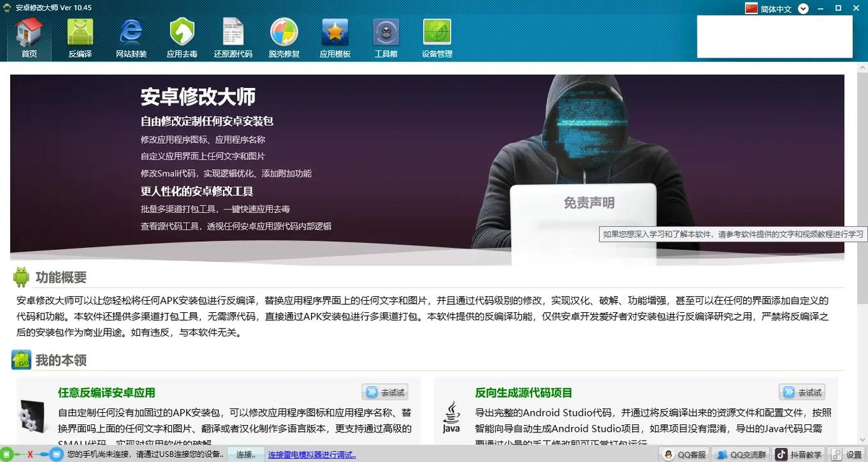868x462 pixels.
Task: Click the scroll-down arrow of the vertical scrollbar
Action: point(862,439)
